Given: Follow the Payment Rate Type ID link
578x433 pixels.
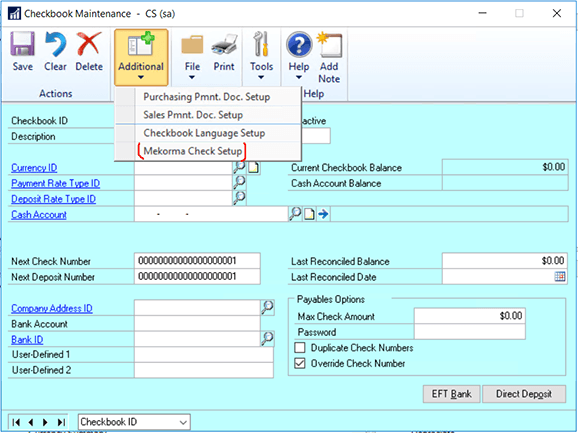Looking at the screenshot, I should 56,183.
